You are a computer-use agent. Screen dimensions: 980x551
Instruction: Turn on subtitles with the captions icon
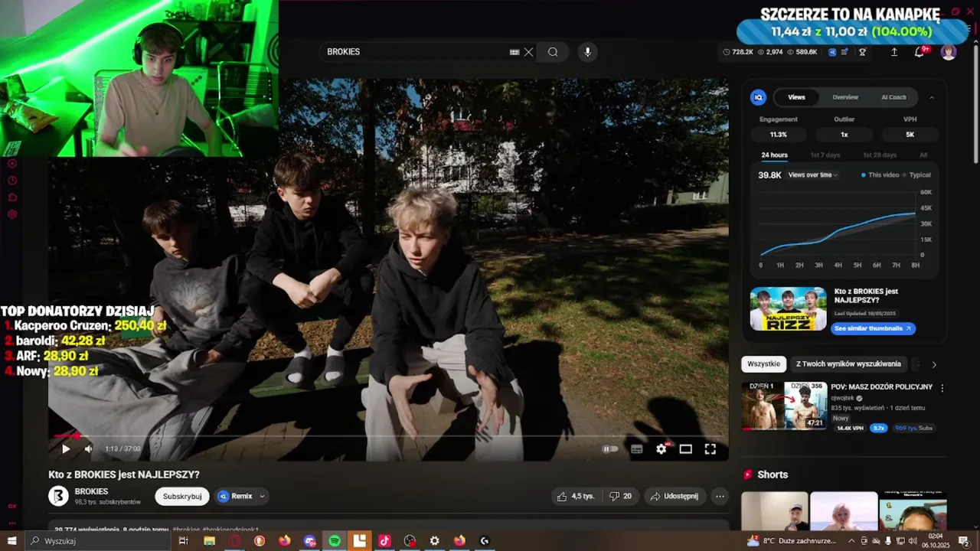click(636, 449)
